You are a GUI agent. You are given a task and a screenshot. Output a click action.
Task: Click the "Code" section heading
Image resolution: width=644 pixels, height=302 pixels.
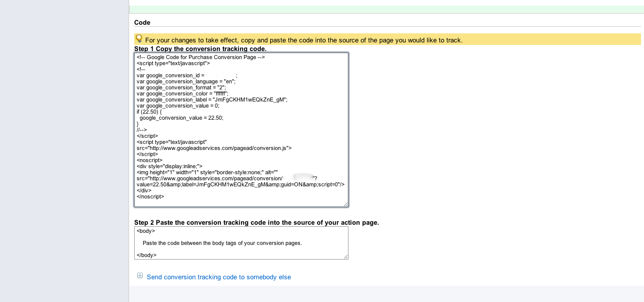click(142, 22)
